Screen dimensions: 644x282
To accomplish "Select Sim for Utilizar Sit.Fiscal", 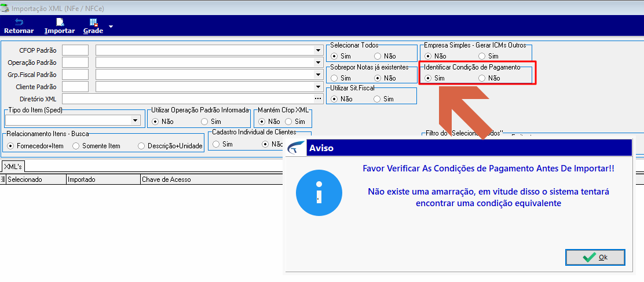I will 377,99.
